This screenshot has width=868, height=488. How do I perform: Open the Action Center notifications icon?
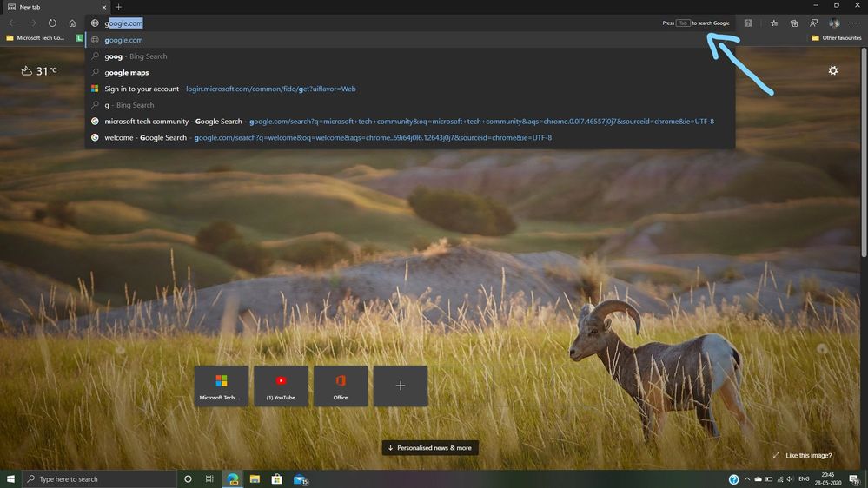click(x=855, y=479)
